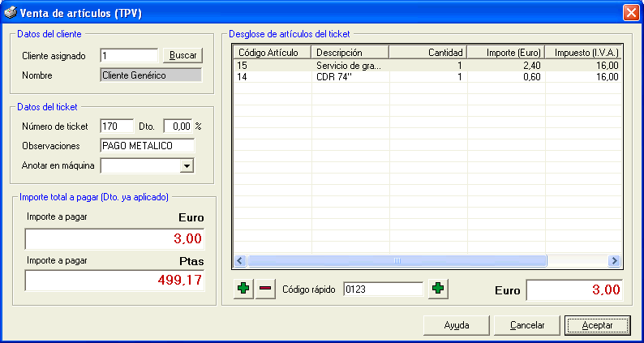Select the row with article code 14
This screenshot has height=343, width=644.
tap(427, 77)
